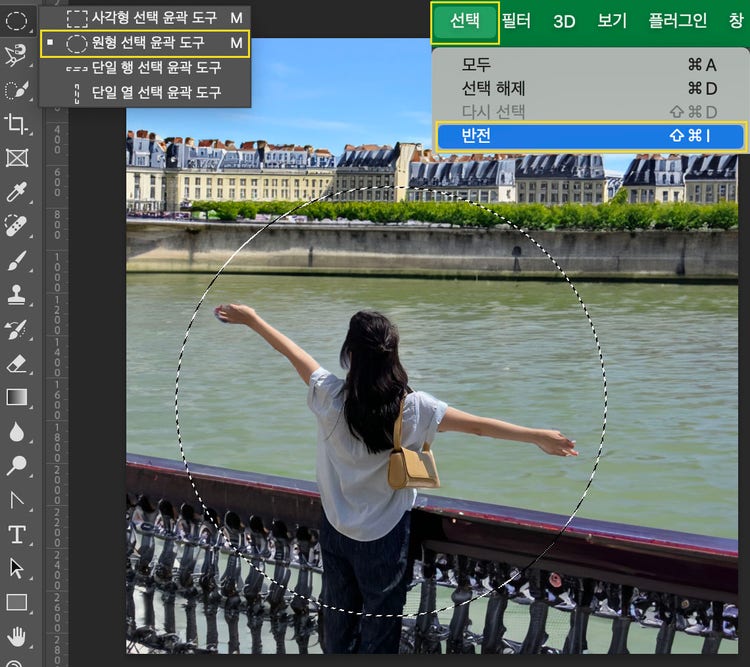The width and height of the screenshot is (750, 667).
Task: Select the Type tool
Action: coord(16,534)
